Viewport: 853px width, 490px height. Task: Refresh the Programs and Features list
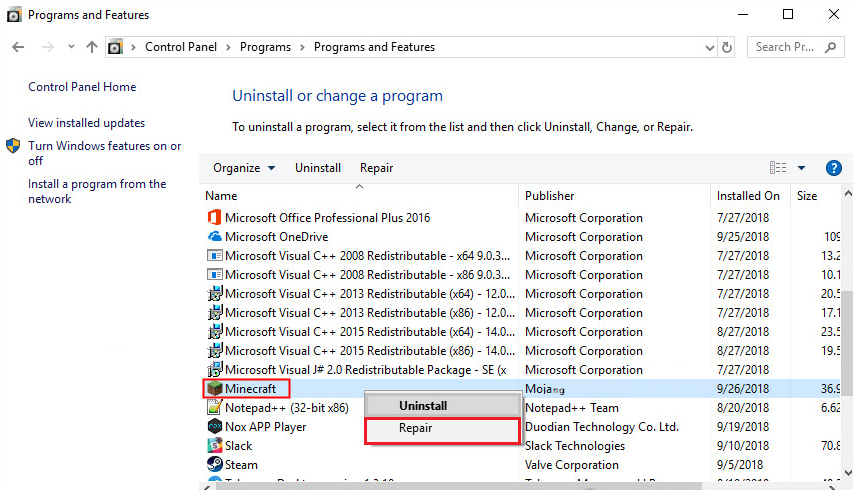[x=727, y=47]
